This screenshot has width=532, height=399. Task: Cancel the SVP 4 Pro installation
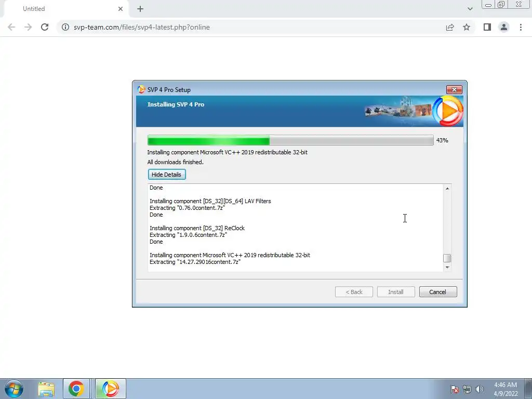point(437,292)
